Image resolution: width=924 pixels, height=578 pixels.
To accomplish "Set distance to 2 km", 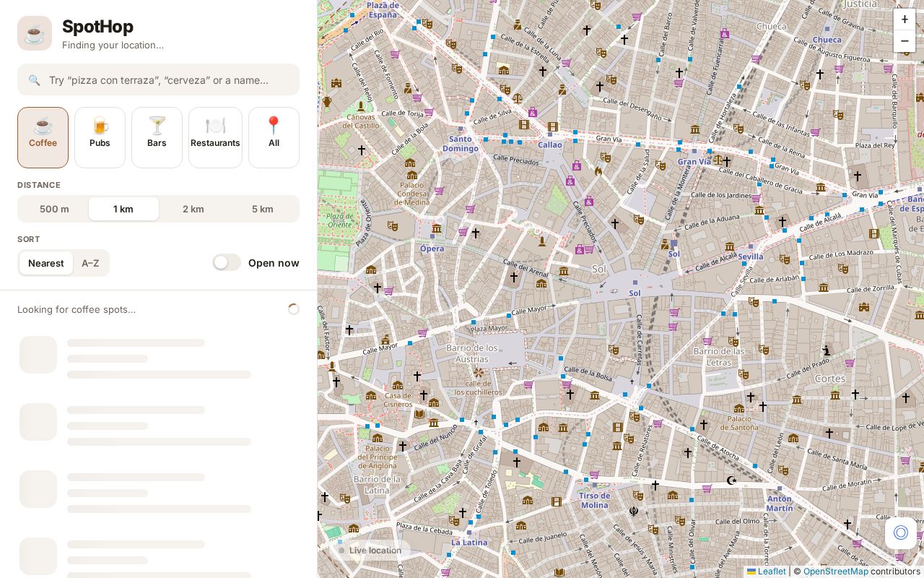I will [193, 209].
